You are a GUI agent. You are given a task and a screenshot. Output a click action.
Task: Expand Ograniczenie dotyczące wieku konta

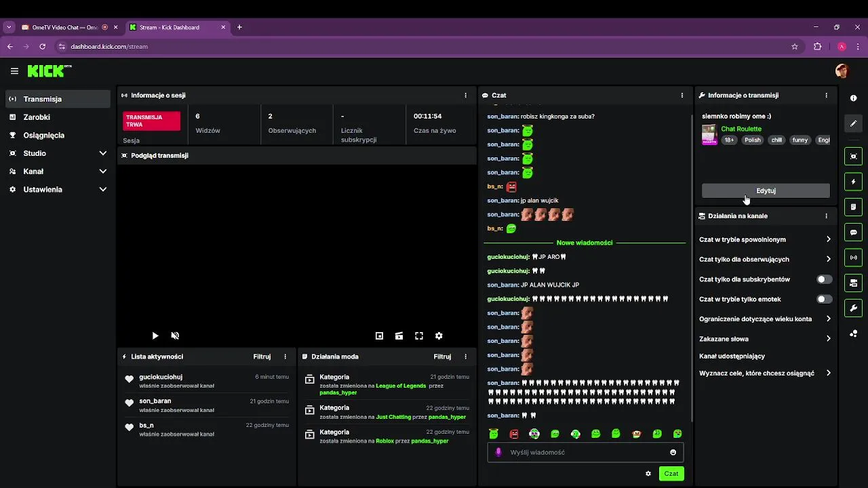[765, 319]
